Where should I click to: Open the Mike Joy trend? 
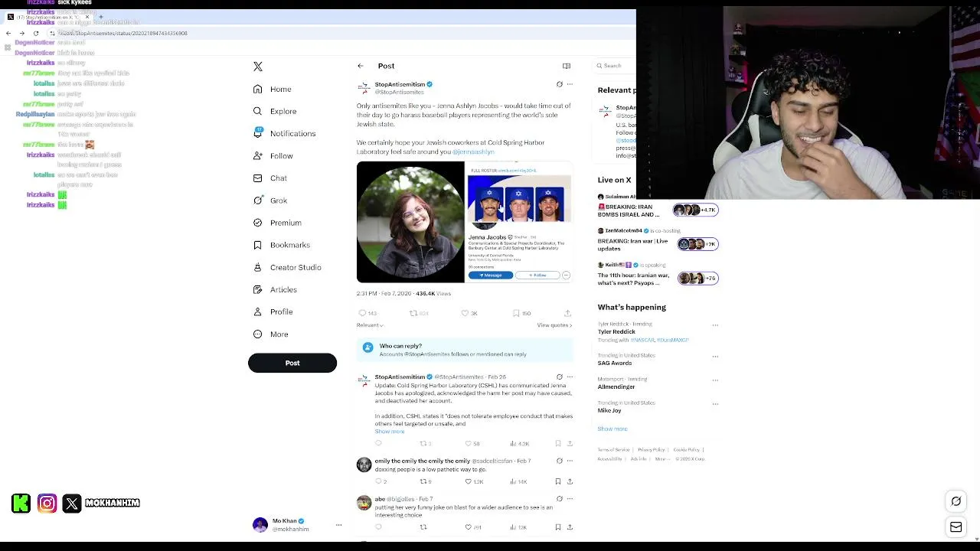pos(610,410)
